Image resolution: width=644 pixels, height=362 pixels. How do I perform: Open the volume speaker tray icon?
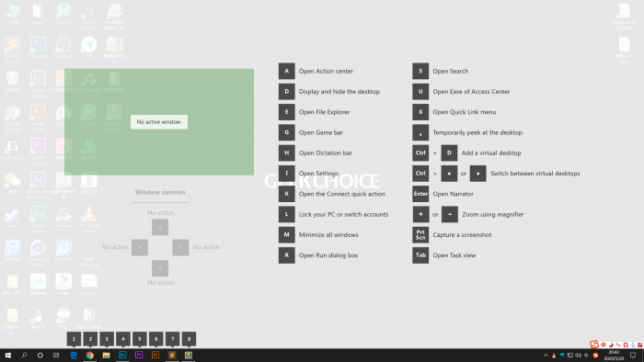[x=579, y=356]
